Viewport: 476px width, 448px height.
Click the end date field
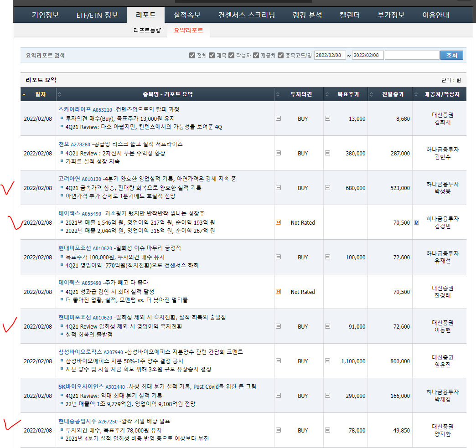pyautogui.click(x=367, y=55)
